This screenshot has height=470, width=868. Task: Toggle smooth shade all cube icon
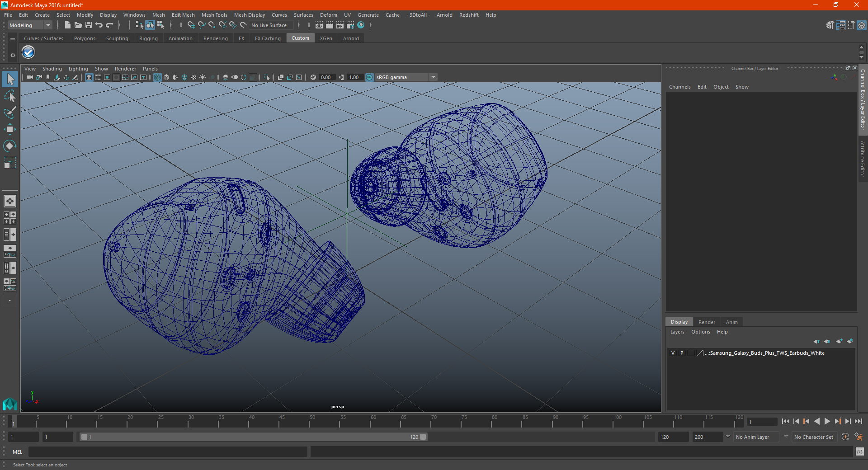pyautogui.click(x=166, y=77)
